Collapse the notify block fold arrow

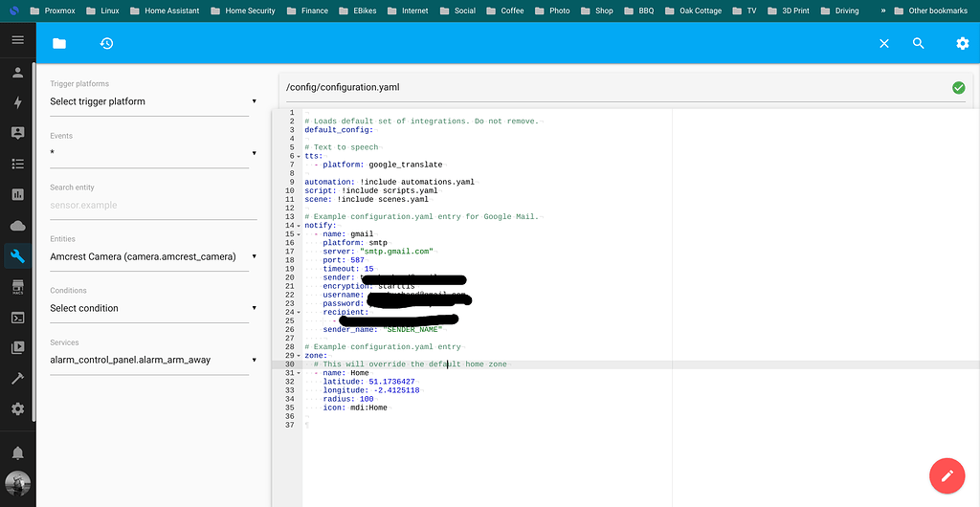299,226
